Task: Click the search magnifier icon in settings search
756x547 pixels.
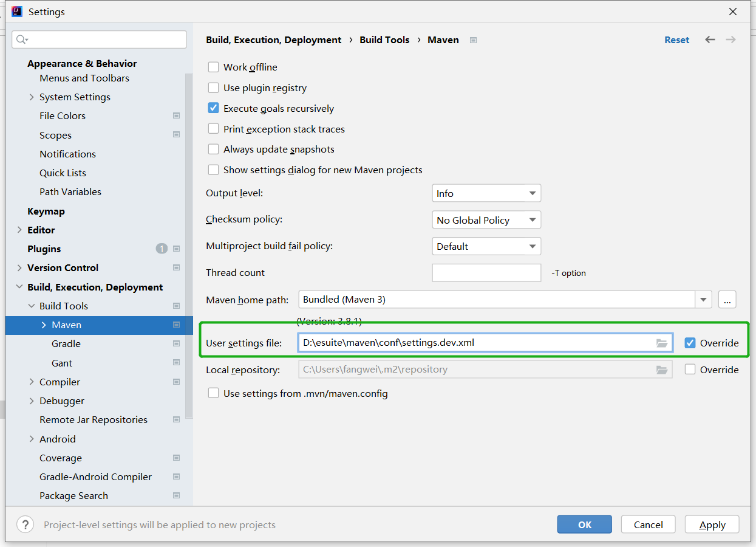Action: pyautogui.click(x=21, y=40)
